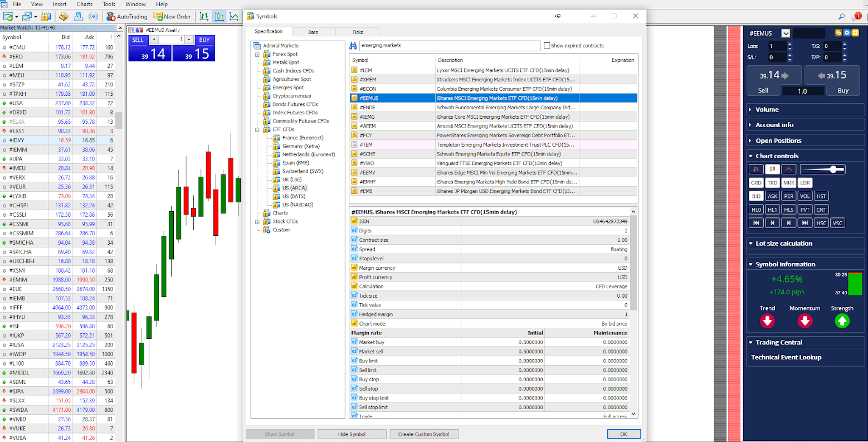Open the Profiles toolbar icon

pyautogui.click(x=26, y=17)
